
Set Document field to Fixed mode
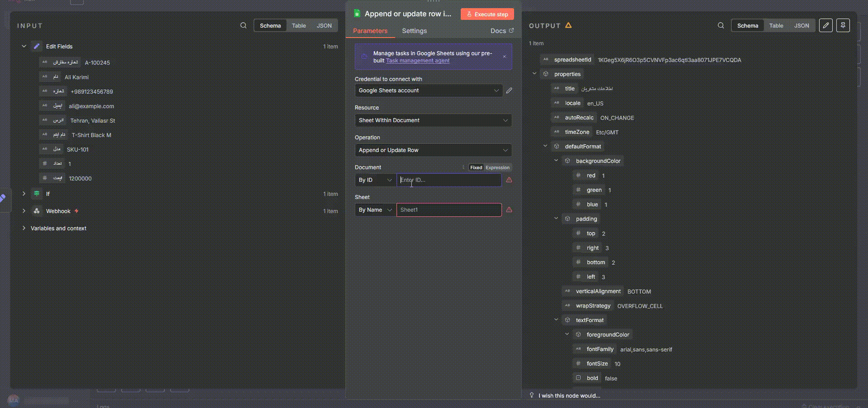(x=476, y=167)
